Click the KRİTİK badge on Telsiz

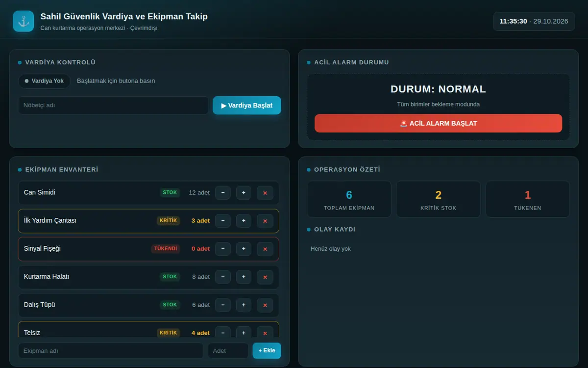[x=168, y=333]
